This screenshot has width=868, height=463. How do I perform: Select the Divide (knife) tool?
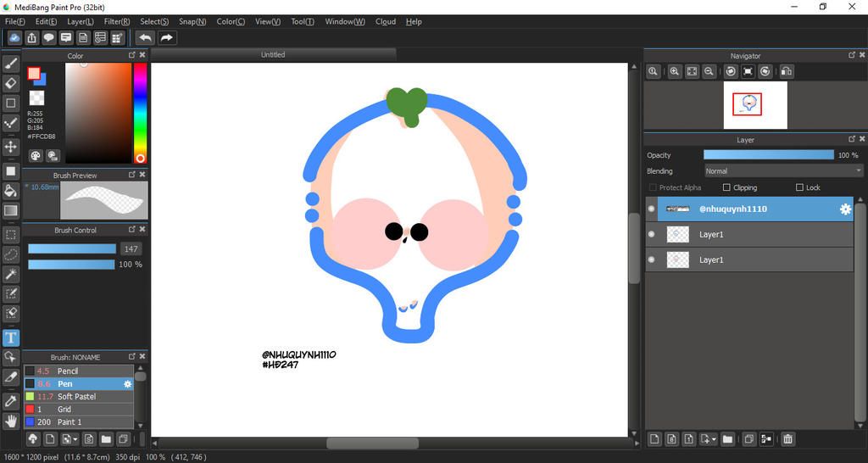pyautogui.click(x=10, y=377)
